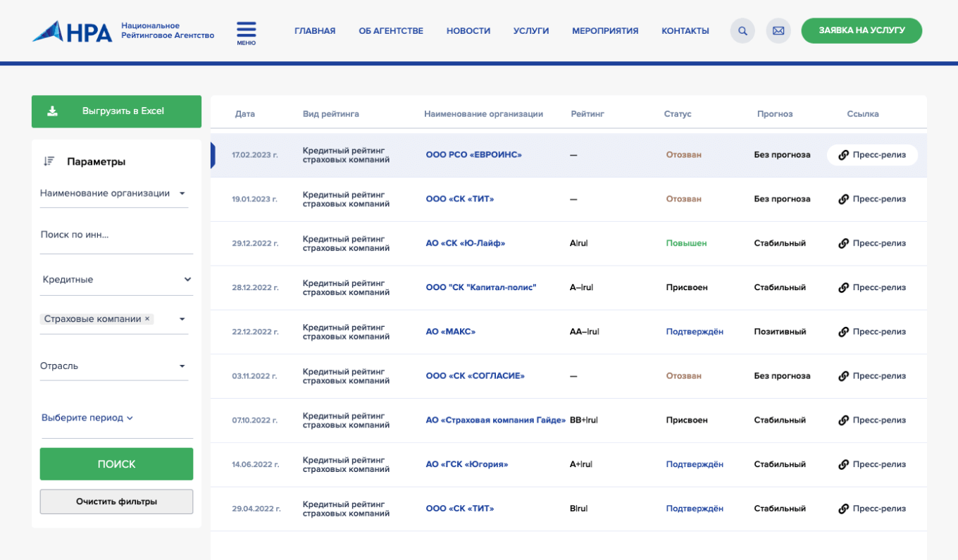
Task: Click the Поиск по инн input field
Action: [x=114, y=235]
